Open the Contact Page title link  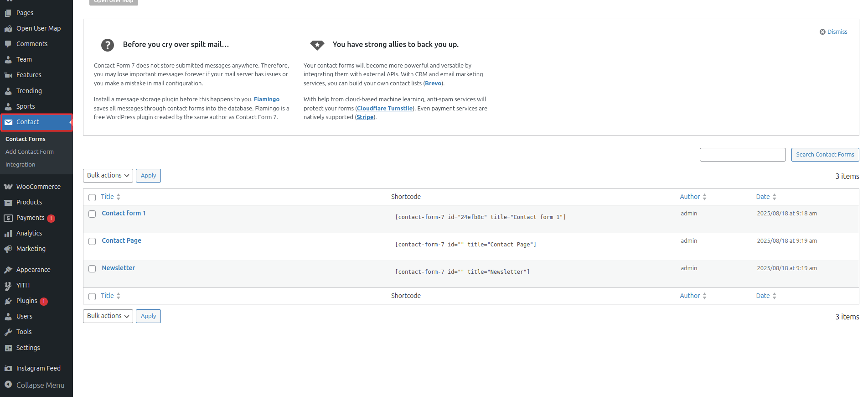click(121, 240)
